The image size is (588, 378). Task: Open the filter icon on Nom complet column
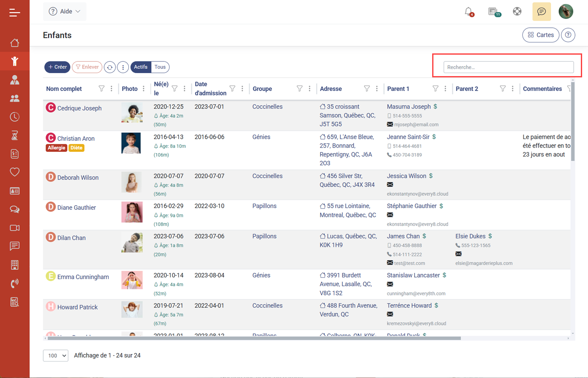coord(102,88)
